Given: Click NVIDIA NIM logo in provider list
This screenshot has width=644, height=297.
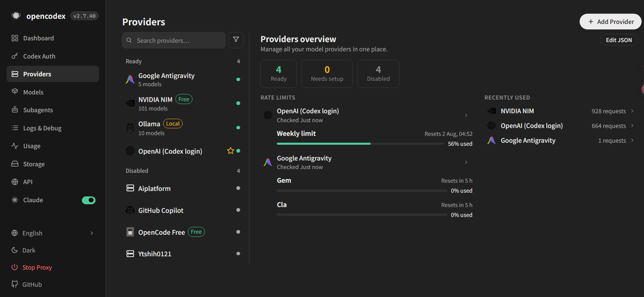Looking at the screenshot, I should coord(130,103).
